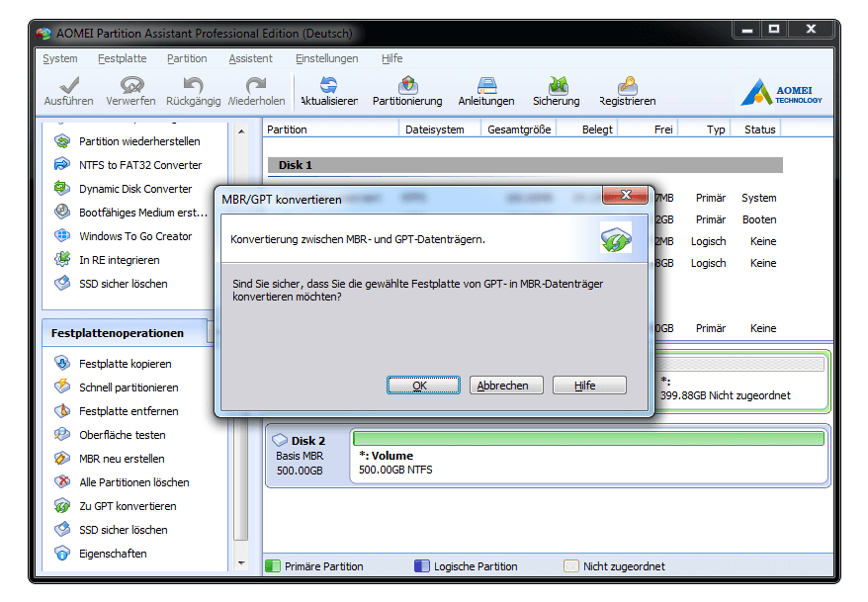This screenshot has height=602, width=868.
Task: Click the Disk 2 drive icon
Action: (280, 441)
